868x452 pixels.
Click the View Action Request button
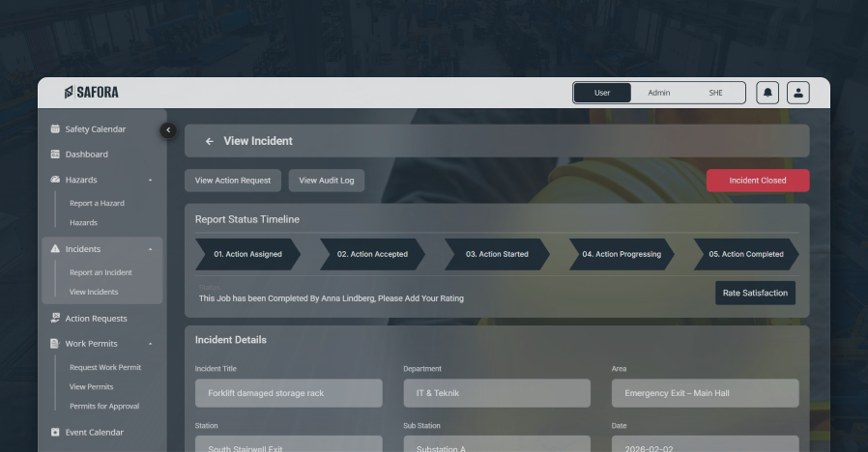pos(233,181)
